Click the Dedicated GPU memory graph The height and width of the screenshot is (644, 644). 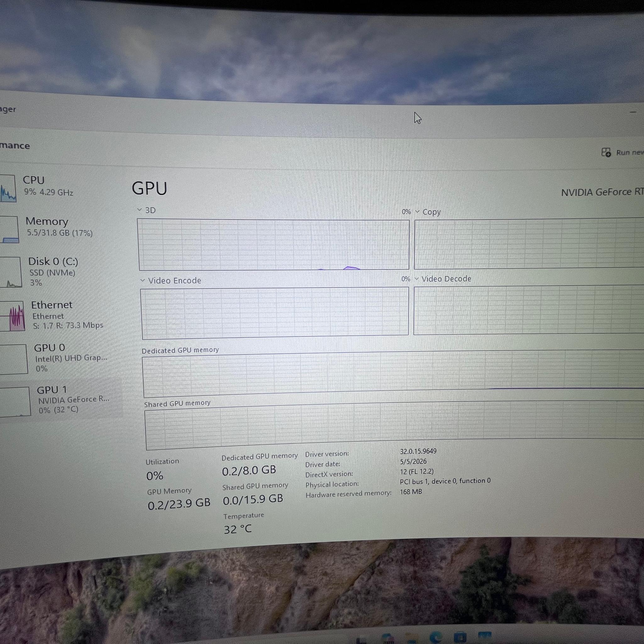tap(393, 374)
